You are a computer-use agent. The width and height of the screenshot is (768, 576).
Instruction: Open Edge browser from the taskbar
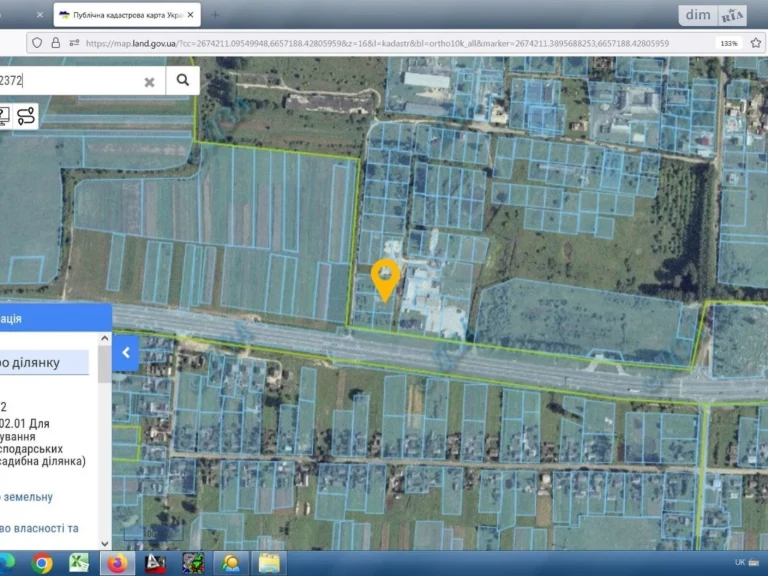click(7, 563)
